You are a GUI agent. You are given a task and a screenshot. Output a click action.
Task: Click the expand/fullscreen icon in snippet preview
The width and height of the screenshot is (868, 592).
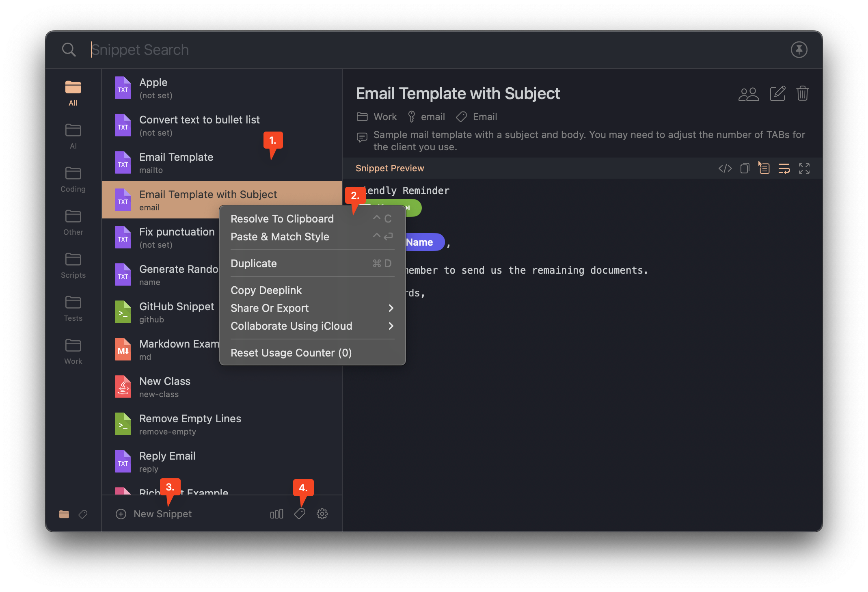click(x=805, y=168)
